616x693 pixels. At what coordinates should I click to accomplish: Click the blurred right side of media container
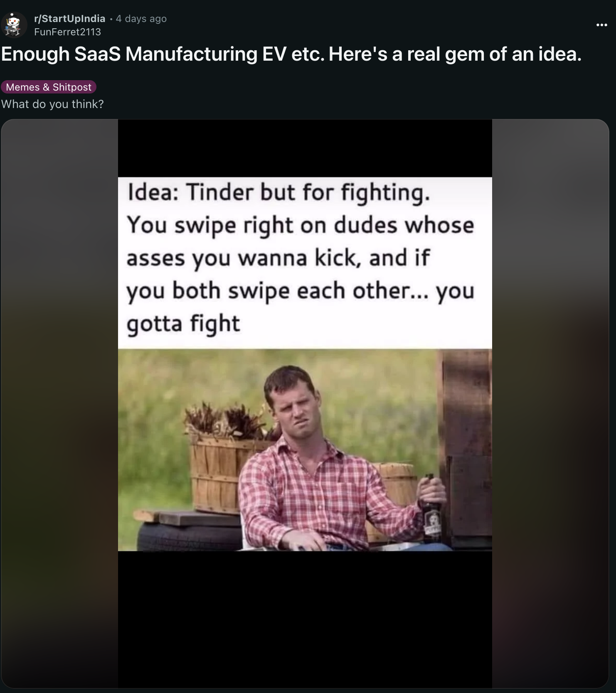pyautogui.click(x=550, y=403)
